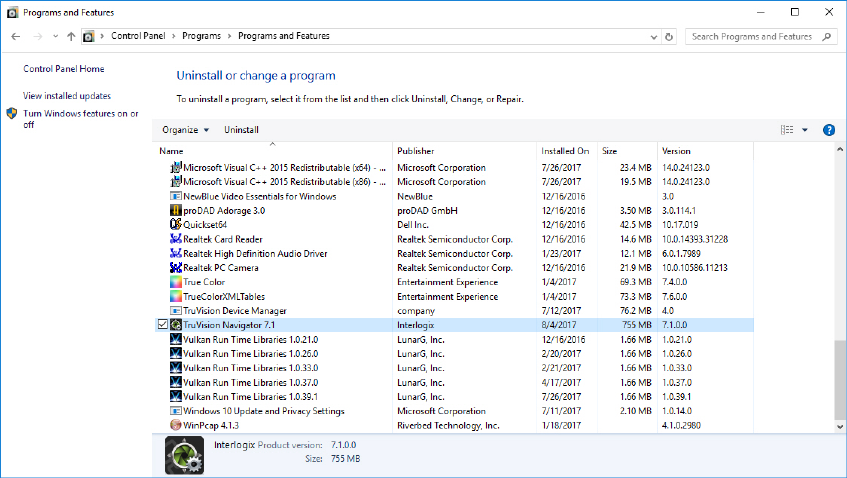Click the vertical scrollbar thumb
The image size is (847, 478).
coord(839,379)
